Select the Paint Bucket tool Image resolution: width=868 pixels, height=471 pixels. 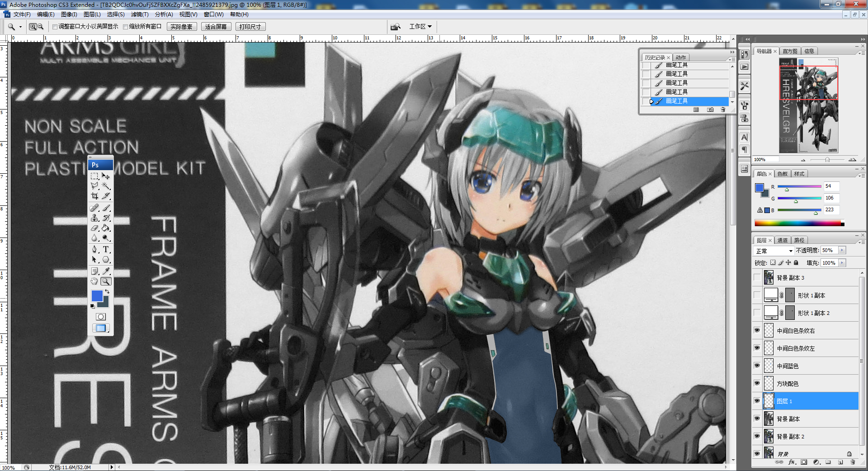click(x=106, y=228)
